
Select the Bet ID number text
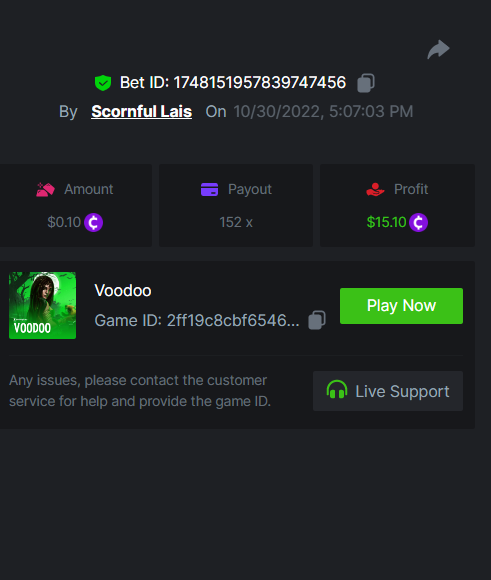click(260, 82)
